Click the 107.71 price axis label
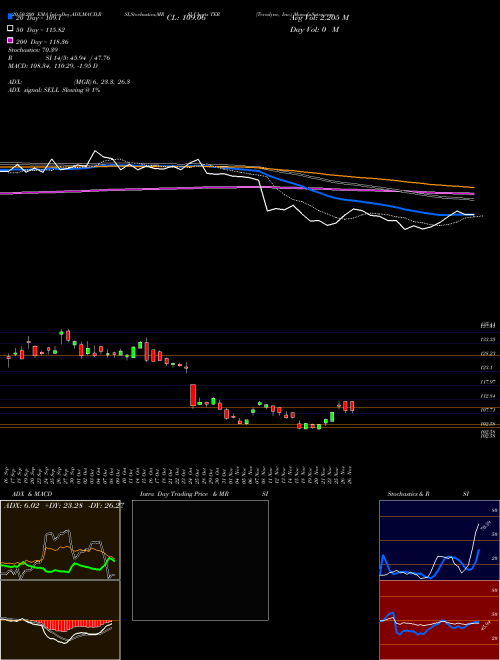This screenshot has height=660, width=500. tap(488, 410)
